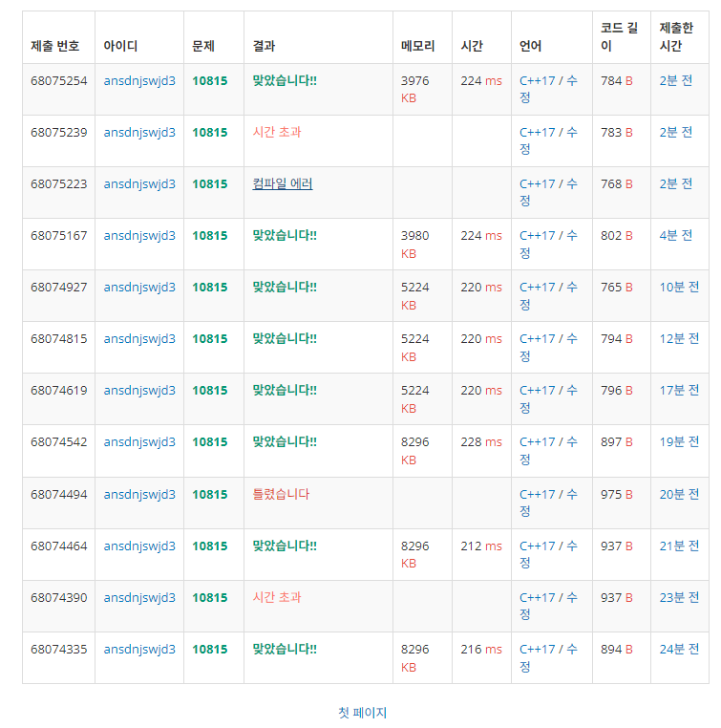This screenshot has height=728, width=721.
Task: Open C++17 source link in row 68074815
Action: tap(537, 338)
